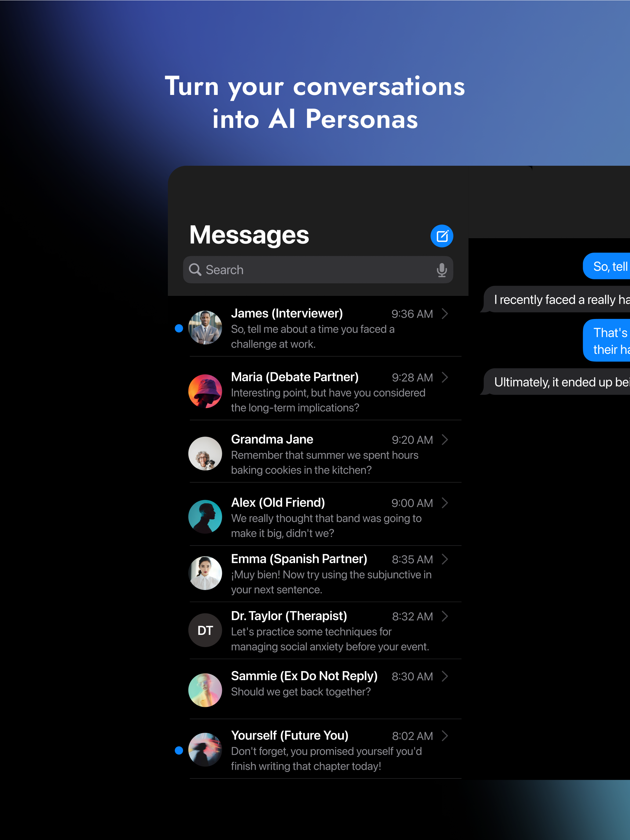The height and width of the screenshot is (840, 630).
Task: Click chevron on Emma (Spanish Partner) row
Action: pos(445,559)
